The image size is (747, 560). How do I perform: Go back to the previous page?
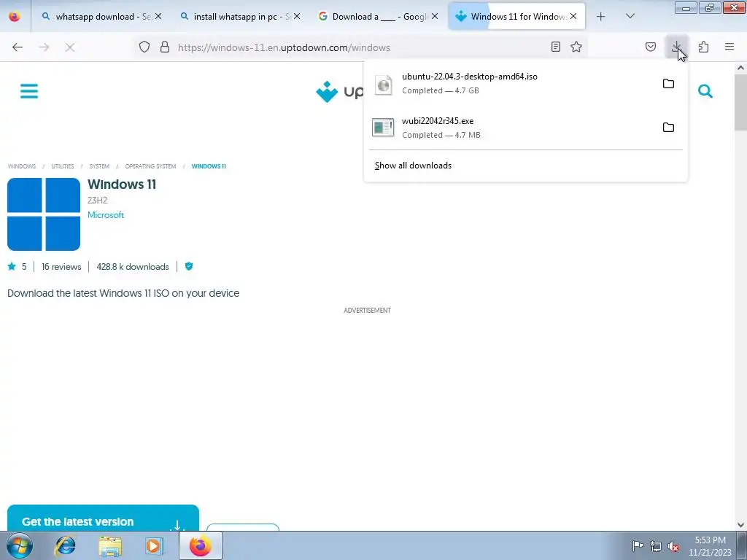[18, 47]
